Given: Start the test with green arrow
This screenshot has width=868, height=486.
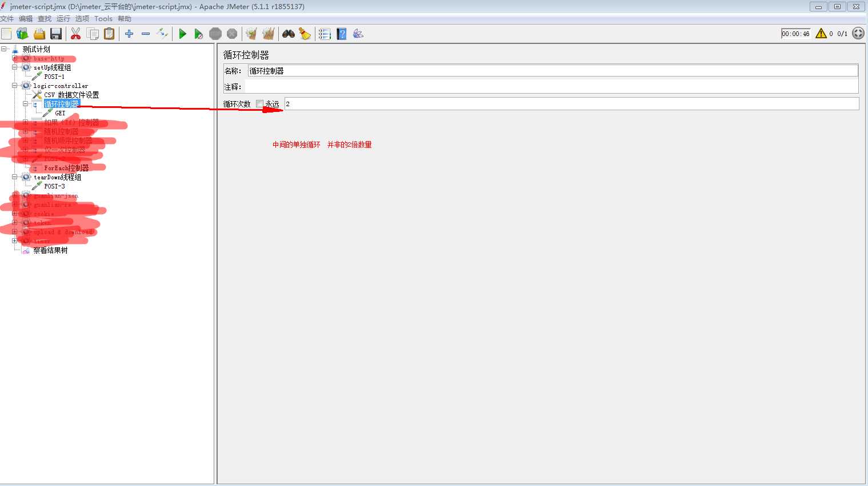Looking at the screenshot, I should (182, 34).
